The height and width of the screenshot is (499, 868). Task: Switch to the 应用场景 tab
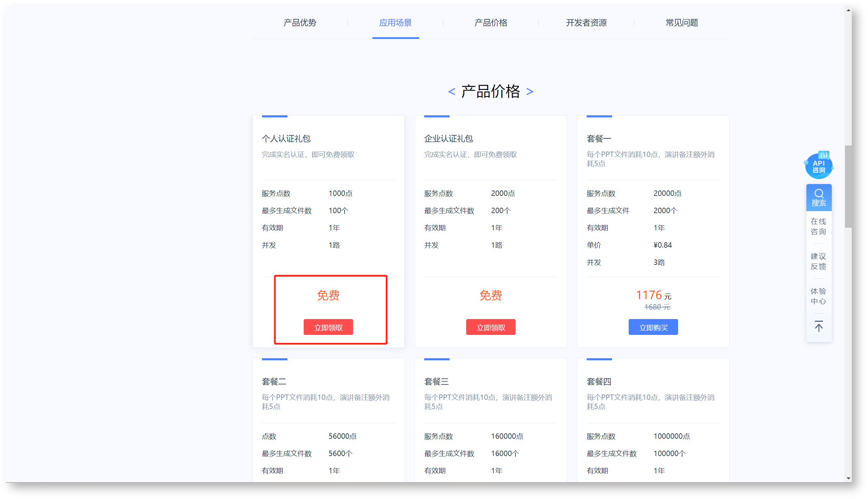point(395,23)
